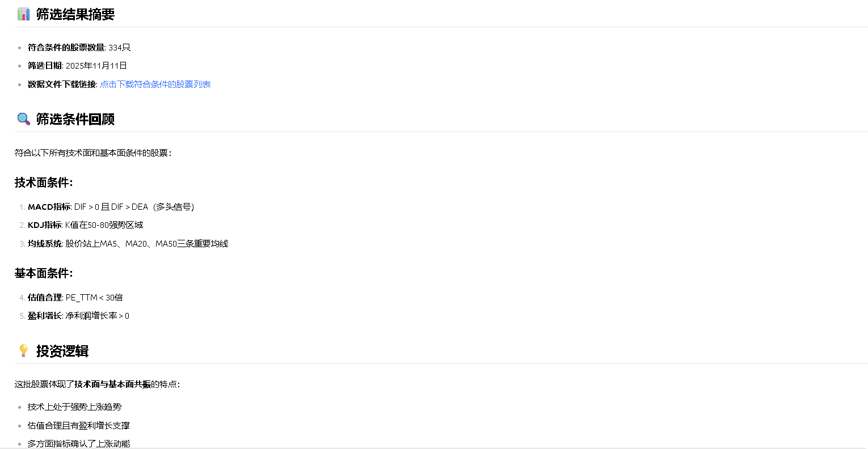The height and width of the screenshot is (449, 868).
Task: Click the 筛选结果摘要 heading text
Action: (75, 14)
